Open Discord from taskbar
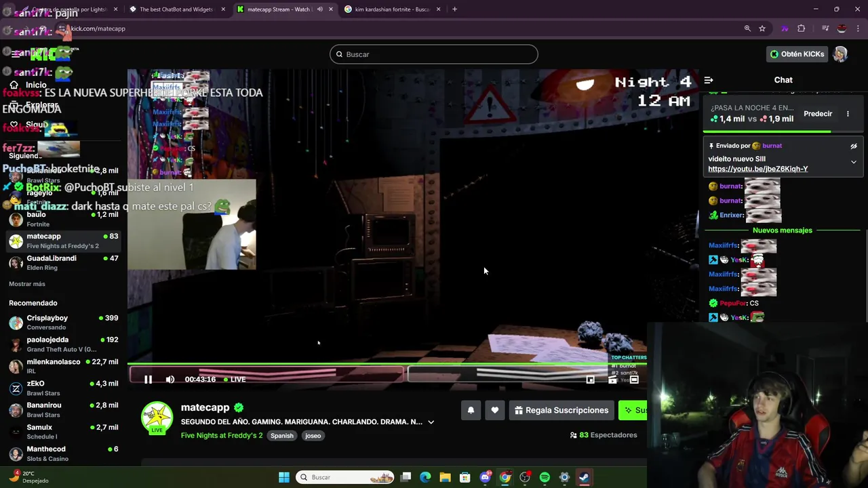 [485, 477]
